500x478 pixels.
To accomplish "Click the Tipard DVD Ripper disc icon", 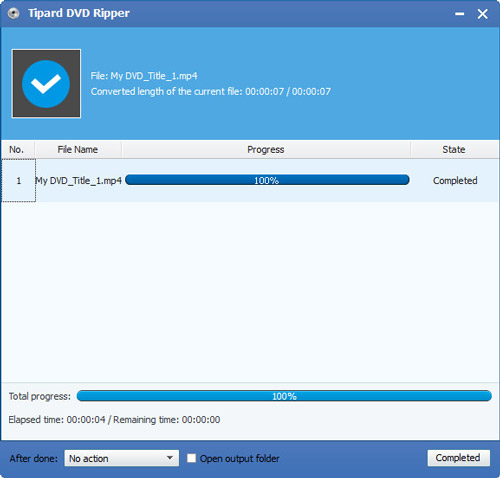I will [14, 14].
